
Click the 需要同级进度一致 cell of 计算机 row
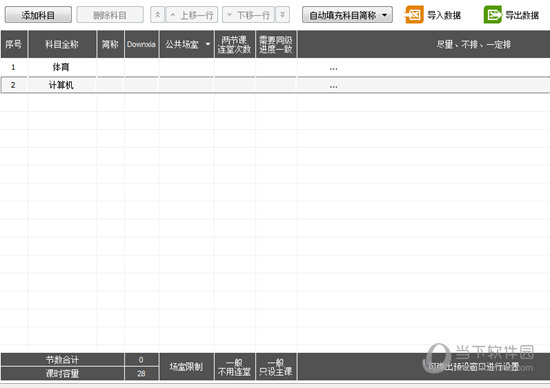pos(276,85)
